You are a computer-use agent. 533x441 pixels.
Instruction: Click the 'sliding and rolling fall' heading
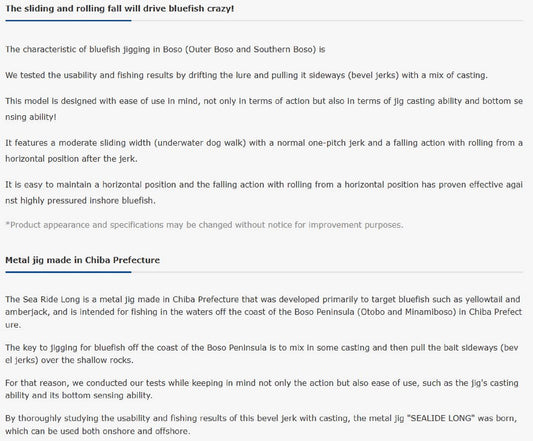click(120, 9)
